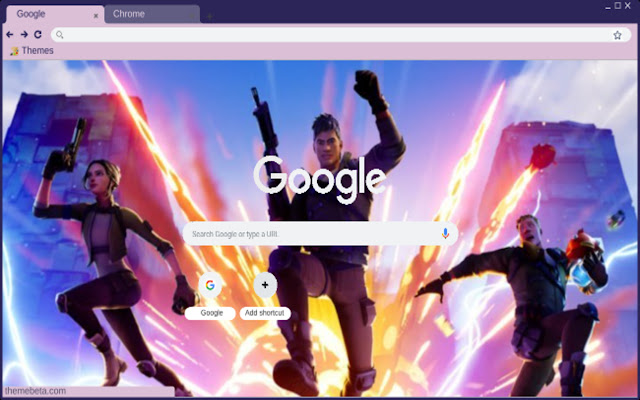
Task: Go back with the back arrow
Action: coord(10,35)
